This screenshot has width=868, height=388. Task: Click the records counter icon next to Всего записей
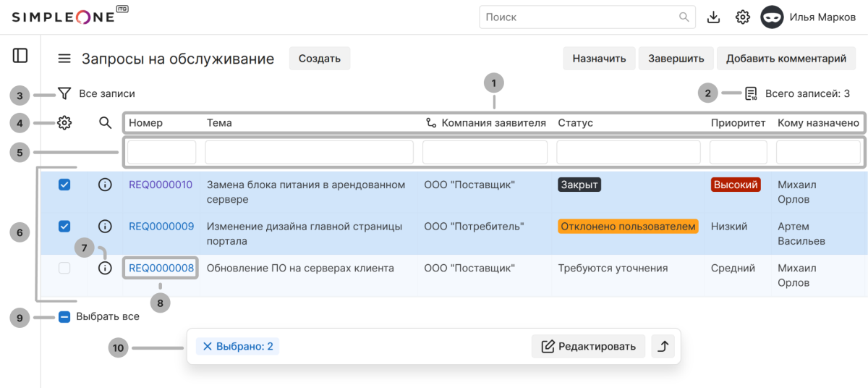click(751, 93)
